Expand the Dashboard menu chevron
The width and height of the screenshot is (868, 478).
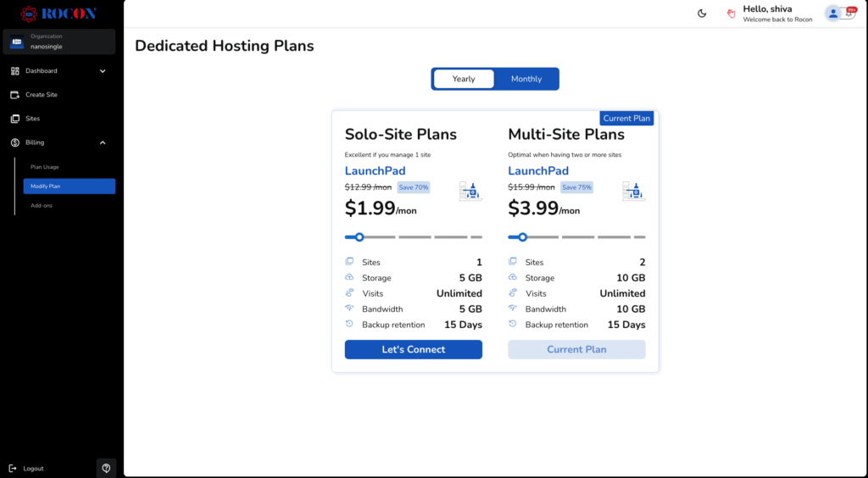(103, 71)
